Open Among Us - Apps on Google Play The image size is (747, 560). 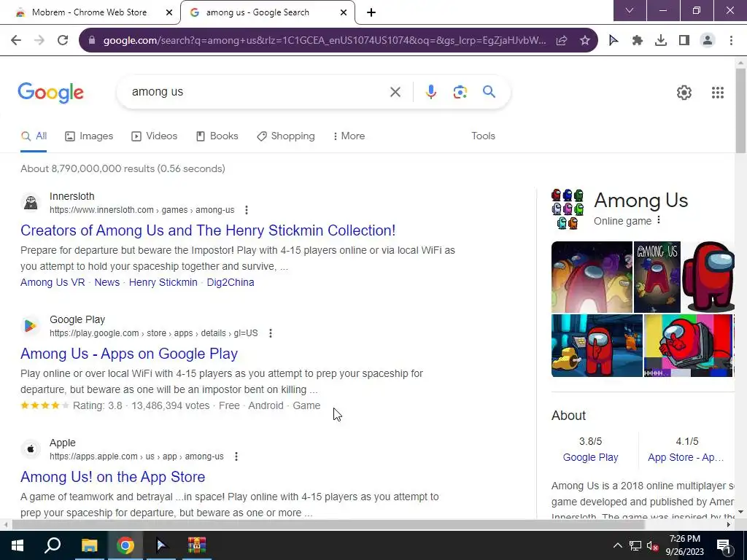(129, 354)
